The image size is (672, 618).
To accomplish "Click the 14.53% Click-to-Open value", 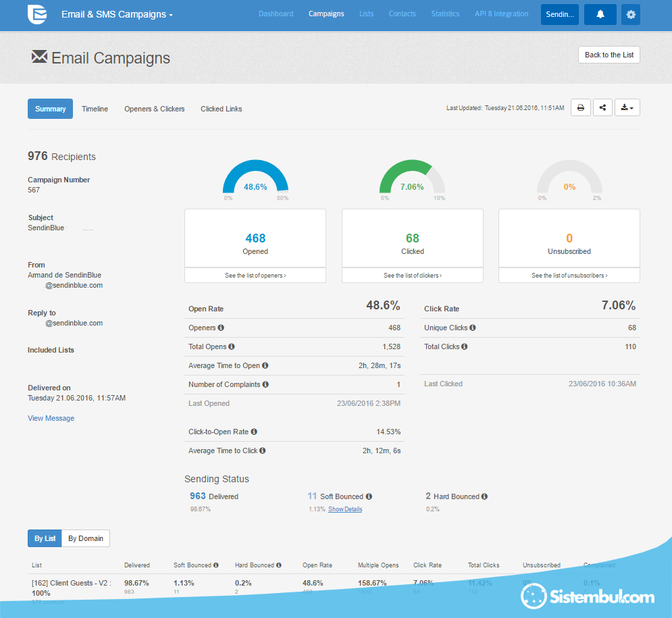I will click(x=388, y=432).
